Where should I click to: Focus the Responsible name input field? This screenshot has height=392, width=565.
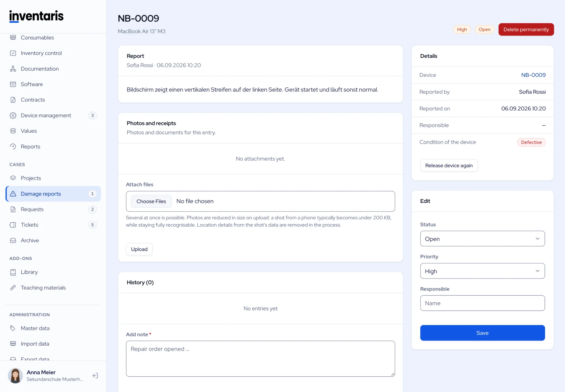tap(482, 303)
